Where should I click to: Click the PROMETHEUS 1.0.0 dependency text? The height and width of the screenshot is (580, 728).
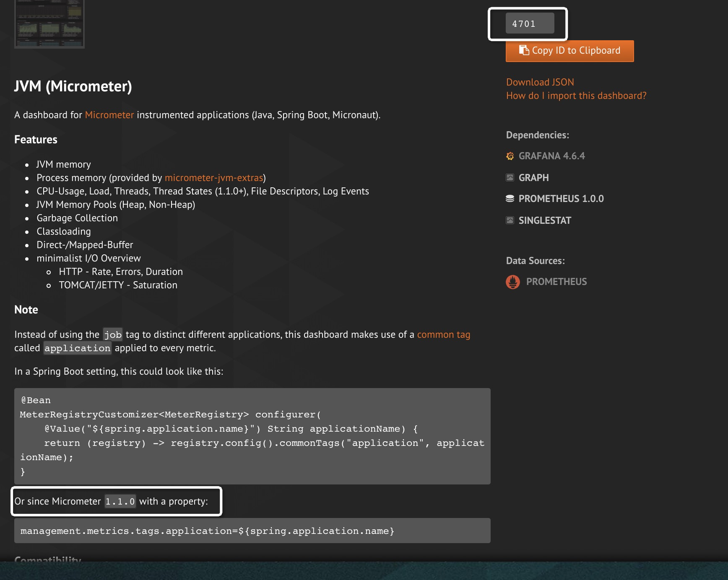pyautogui.click(x=561, y=199)
